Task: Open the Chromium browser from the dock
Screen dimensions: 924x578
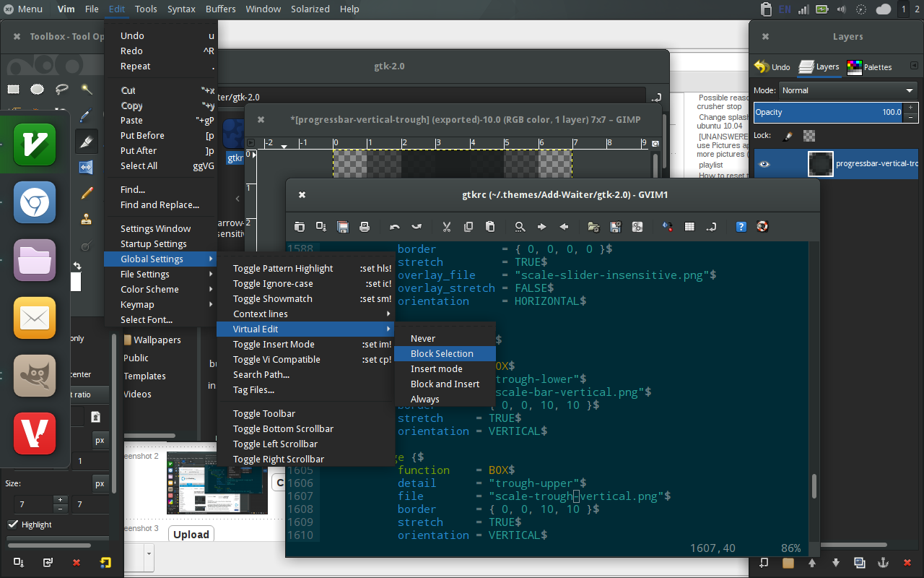Action: [x=35, y=202]
